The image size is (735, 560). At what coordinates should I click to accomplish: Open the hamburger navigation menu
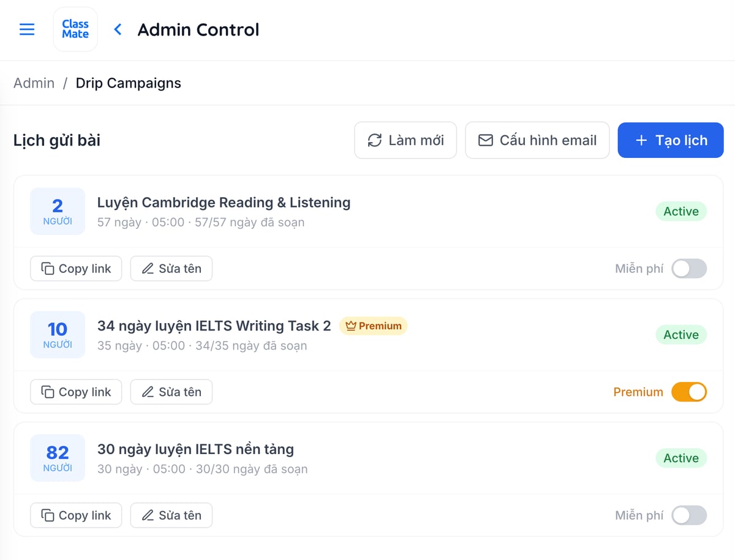pos(27,29)
